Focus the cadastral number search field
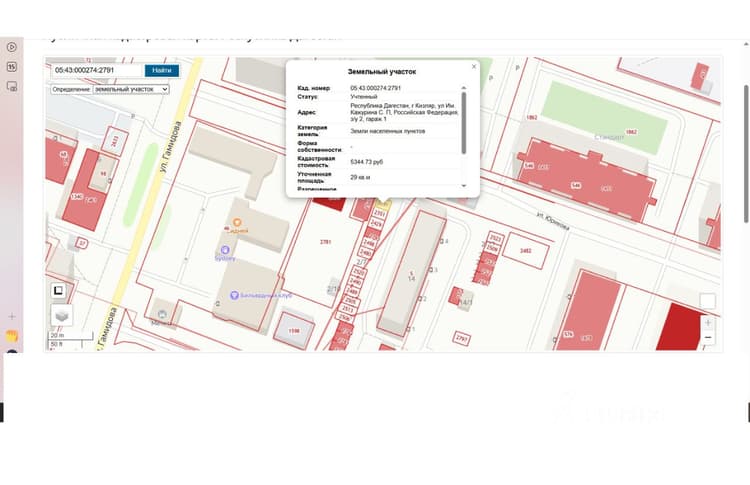This screenshot has height=485, width=750. [98, 70]
